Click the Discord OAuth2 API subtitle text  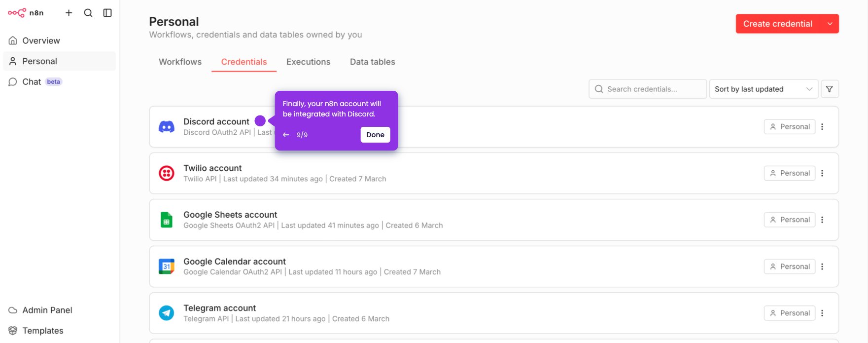pyautogui.click(x=217, y=132)
